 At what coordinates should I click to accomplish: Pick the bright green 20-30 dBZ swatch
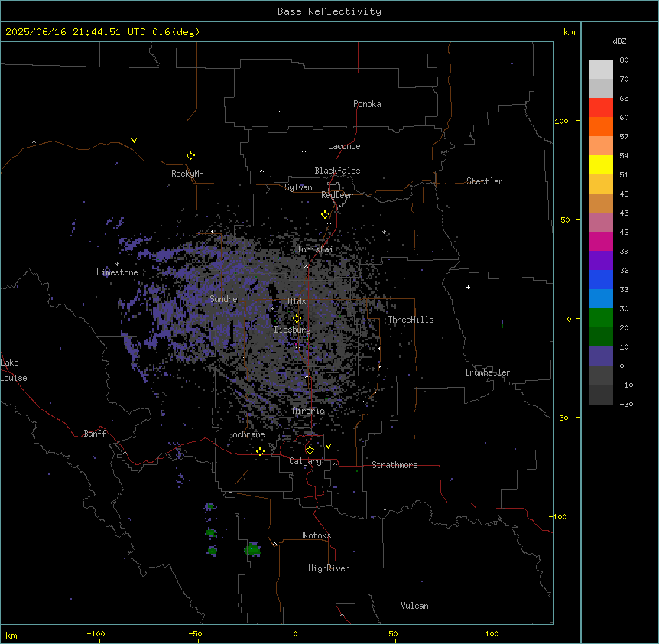point(601,318)
